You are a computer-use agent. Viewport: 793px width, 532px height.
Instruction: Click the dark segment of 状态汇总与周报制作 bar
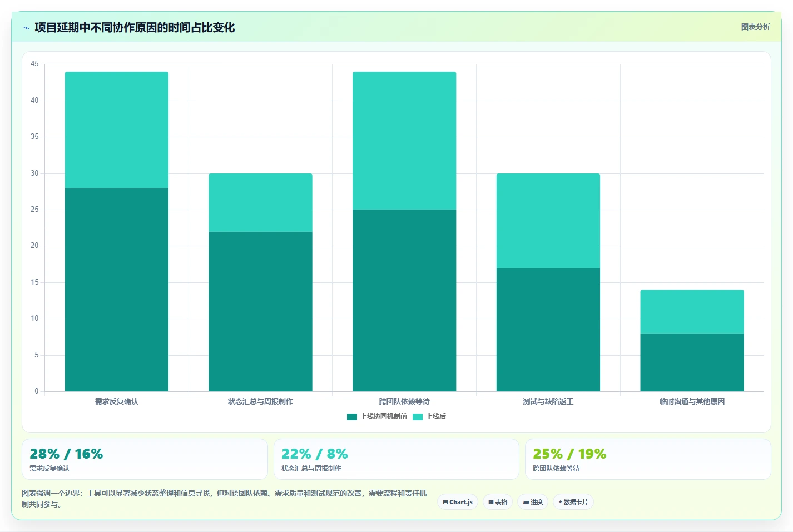260,311
